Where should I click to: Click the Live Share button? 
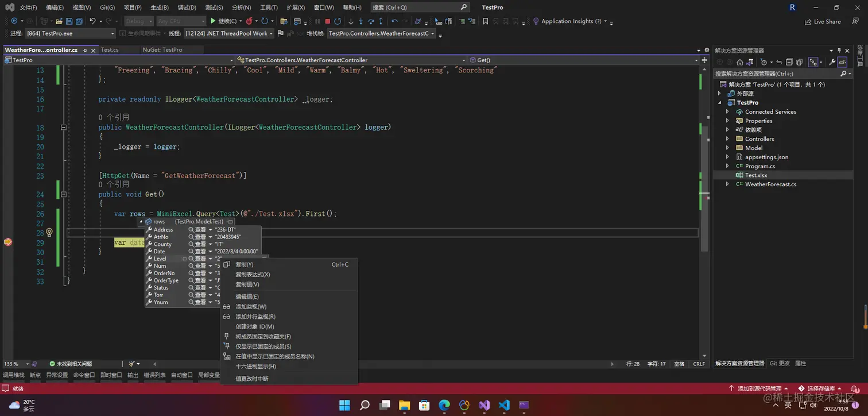pyautogui.click(x=823, y=22)
